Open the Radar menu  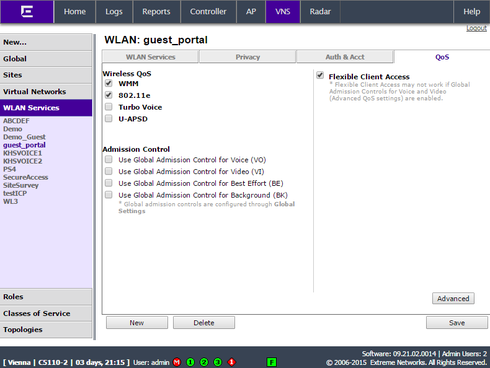pos(320,12)
